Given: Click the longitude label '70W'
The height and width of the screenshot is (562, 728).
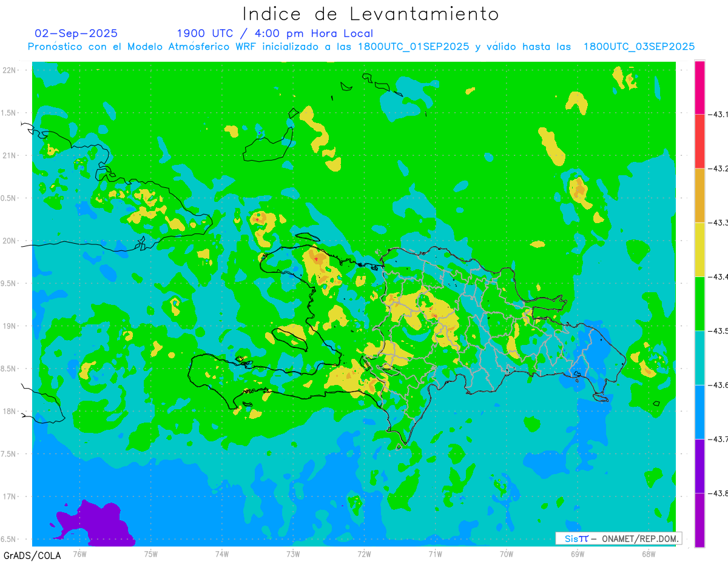Looking at the screenshot, I should coord(507,554).
